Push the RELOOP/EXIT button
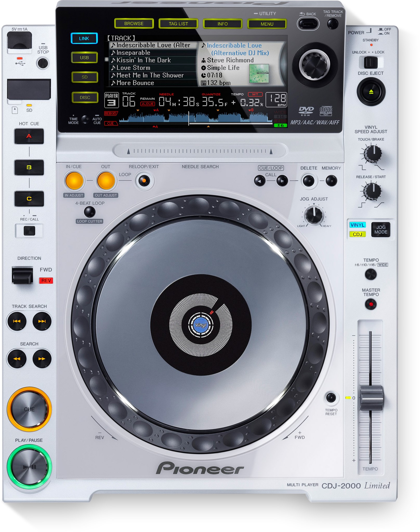 point(144,181)
